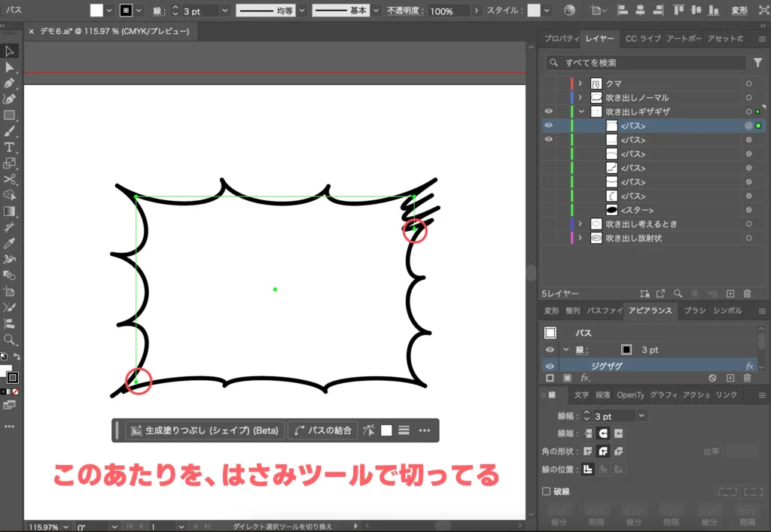Select the Pen tool
Image resolution: width=771 pixels, height=532 pixels.
(x=10, y=84)
